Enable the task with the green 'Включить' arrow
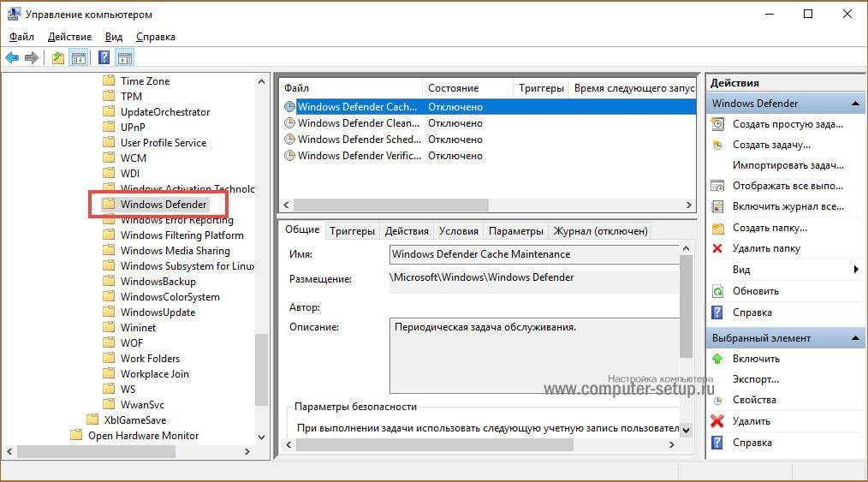 (x=717, y=359)
